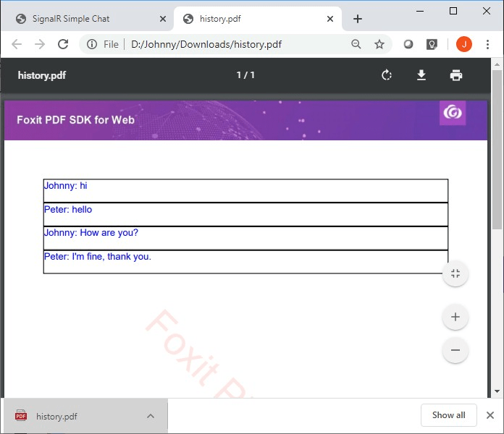
Task: Open the browser zoom indicator
Action: point(356,44)
